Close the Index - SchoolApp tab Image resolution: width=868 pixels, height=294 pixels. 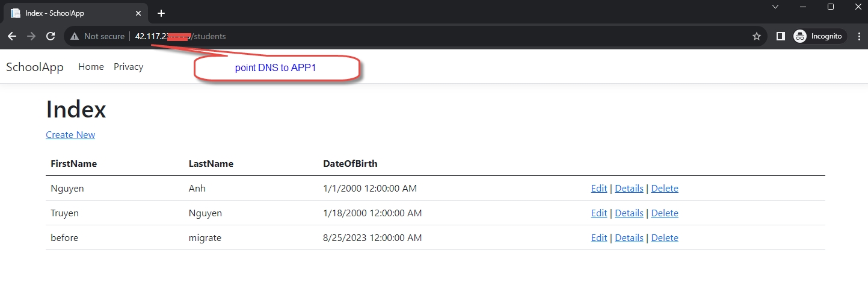[x=138, y=13]
